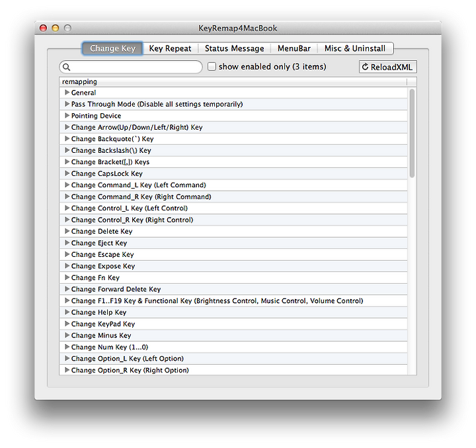
Task: Click the list's vertical scrollbar thumb
Action: [412, 133]
